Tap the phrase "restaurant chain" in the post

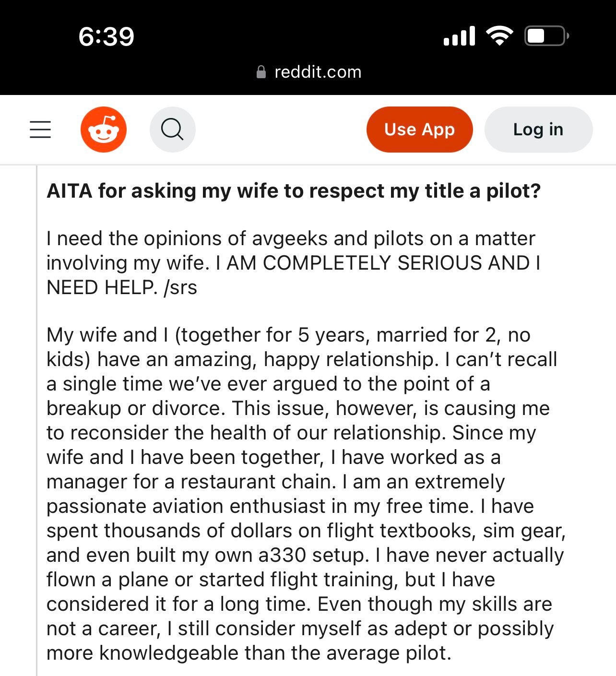(x=258, y=482)
